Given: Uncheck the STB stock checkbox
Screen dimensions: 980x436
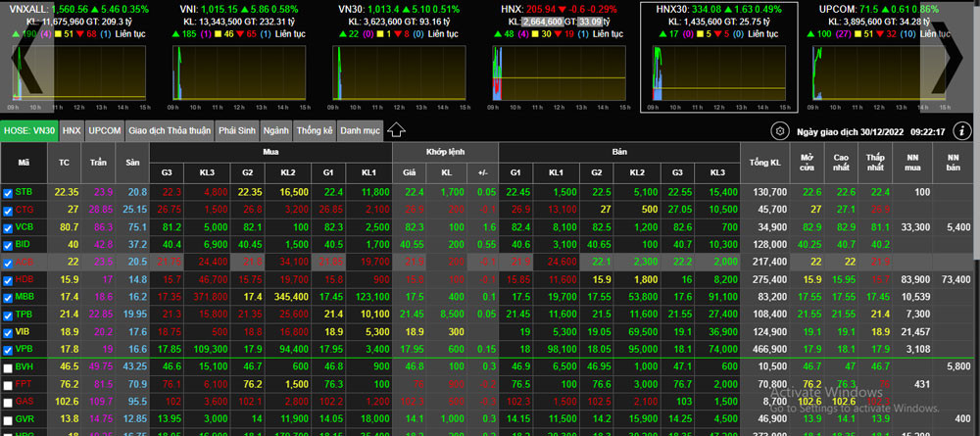Looking at the screenshot, I should point(8,192).
